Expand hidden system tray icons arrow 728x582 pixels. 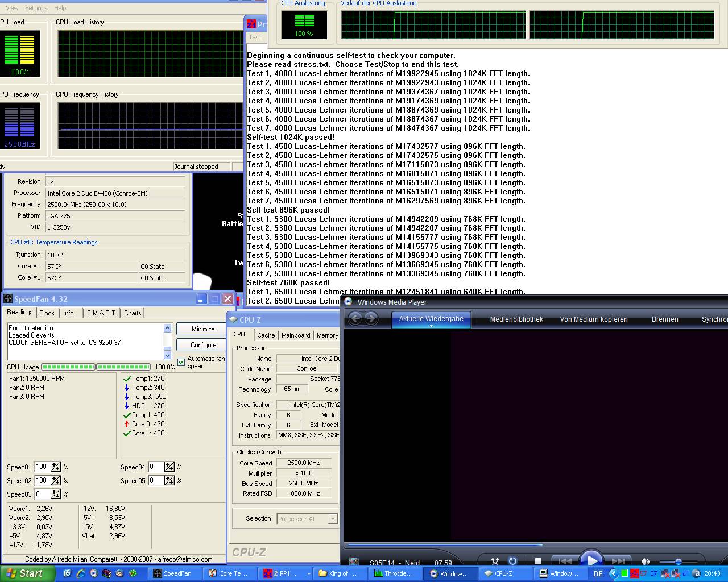point(613,573)
